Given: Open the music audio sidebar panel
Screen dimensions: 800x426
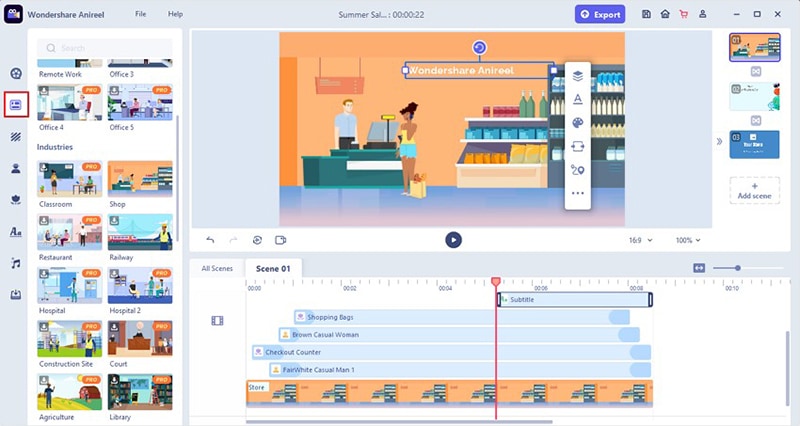Looking at the screenshot, I should click(16, 263).
